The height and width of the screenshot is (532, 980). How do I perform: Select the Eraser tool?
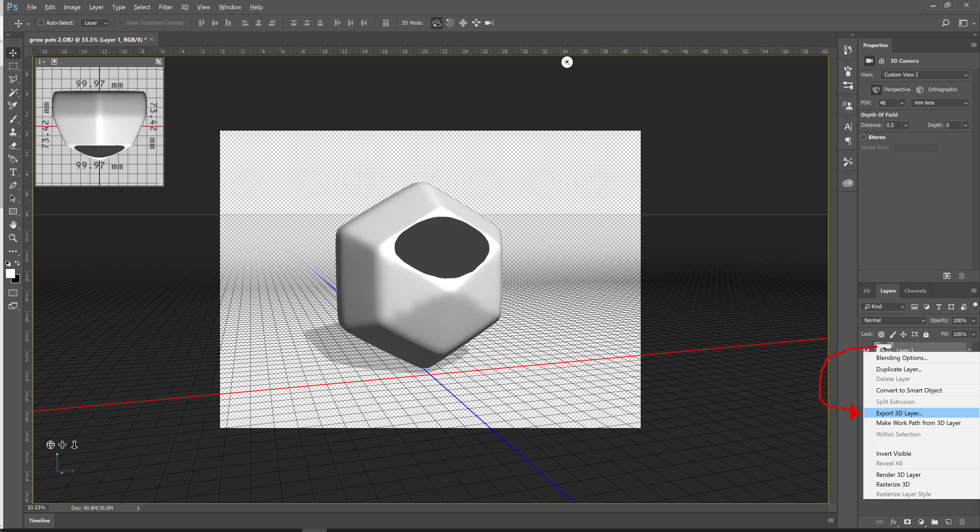click(x=13, y=146)
